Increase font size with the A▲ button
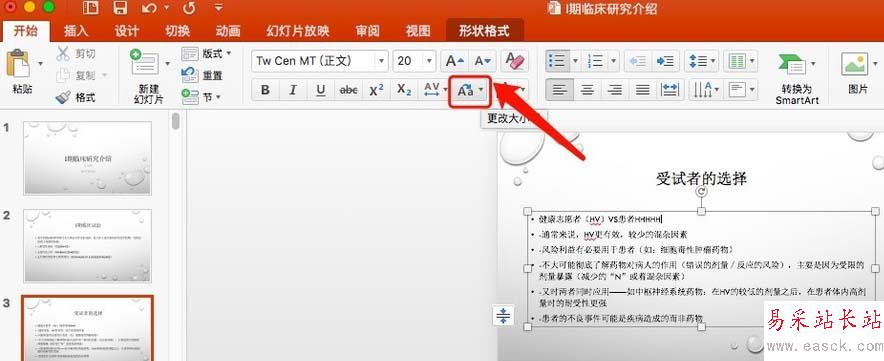 click(x=454, y=61)
